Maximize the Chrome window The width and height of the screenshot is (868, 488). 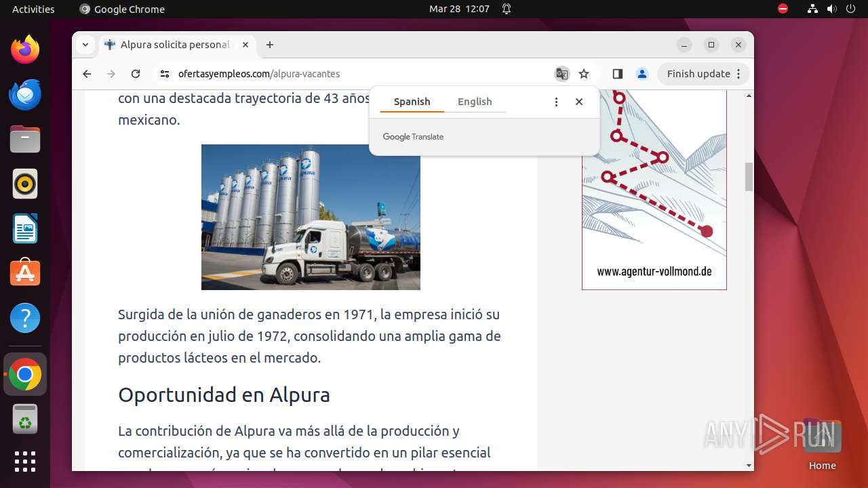(711, 45)
